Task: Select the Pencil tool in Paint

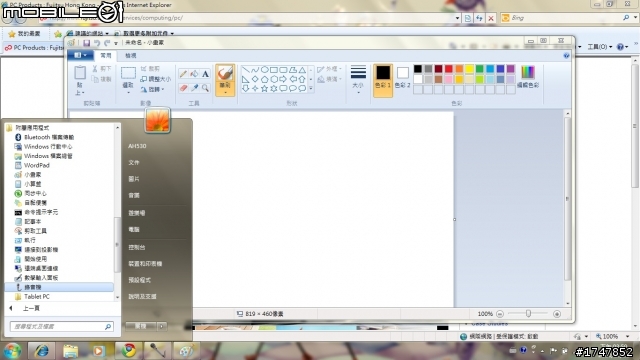Action: pos(183,74)
